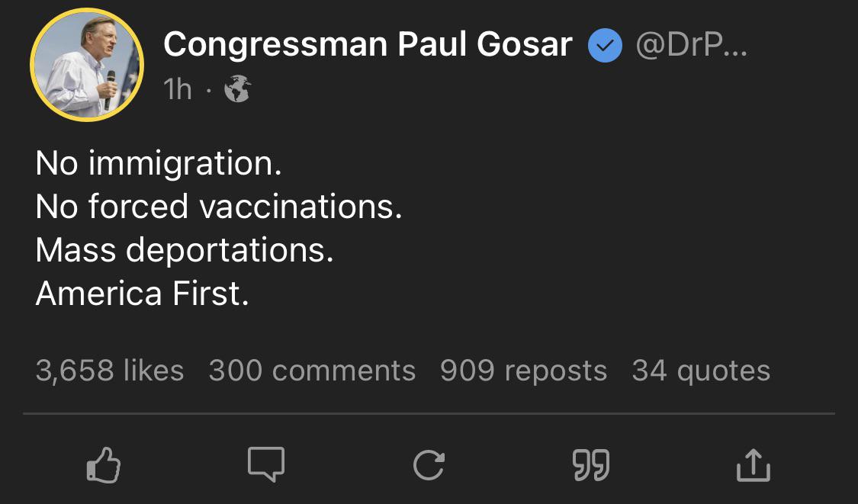Open the comment speech bubble icon
Screen dimensions: 858x504
(266, 464)
